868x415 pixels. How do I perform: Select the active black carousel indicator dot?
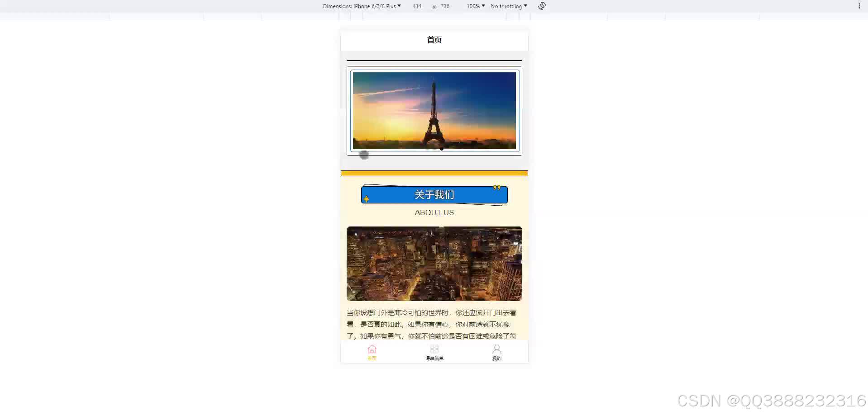pos(442,149)
